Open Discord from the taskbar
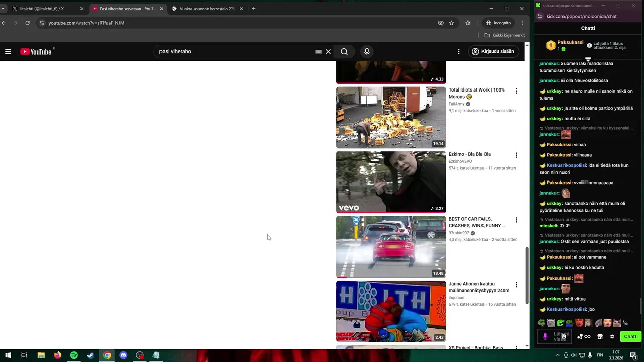 tap(123, 355)
